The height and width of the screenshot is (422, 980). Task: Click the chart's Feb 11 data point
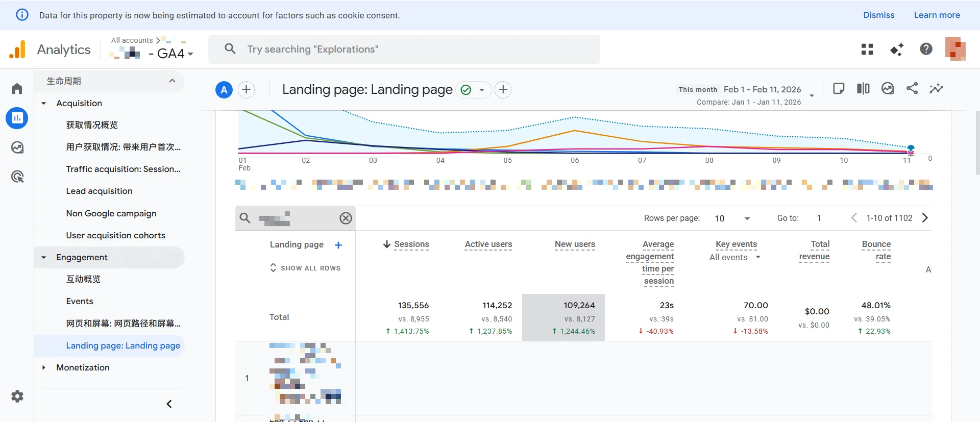tap(911, 148)
